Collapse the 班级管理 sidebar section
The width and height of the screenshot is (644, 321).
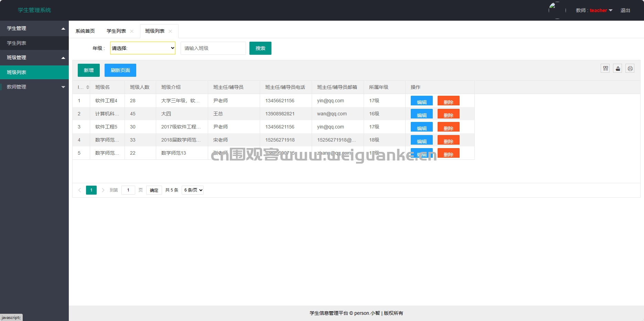tap(34, 58)
